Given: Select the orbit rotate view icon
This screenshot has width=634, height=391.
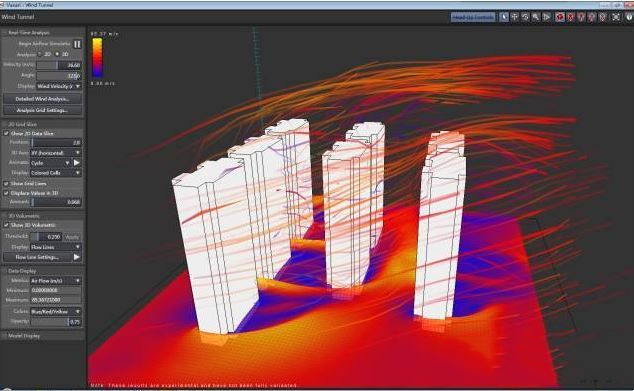Looking at the screenshot, I should [x=525, y=17].
